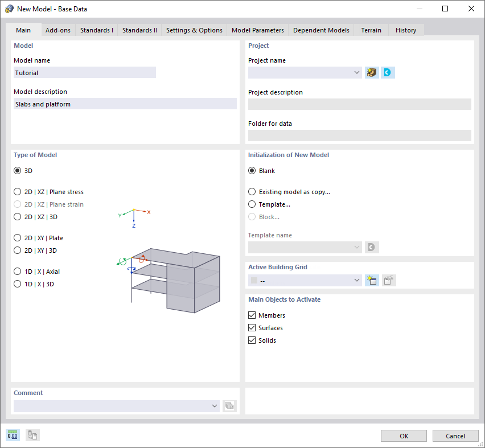The image size is (485, 448).
Task: Enable the 2D | XZ | Plane stress model type
Action: [17, 192]
